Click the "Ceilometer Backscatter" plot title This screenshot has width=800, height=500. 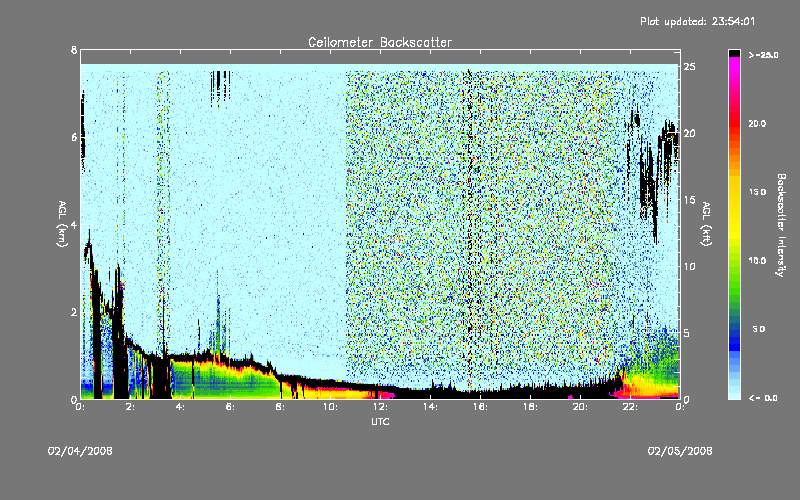pos(380,42)
